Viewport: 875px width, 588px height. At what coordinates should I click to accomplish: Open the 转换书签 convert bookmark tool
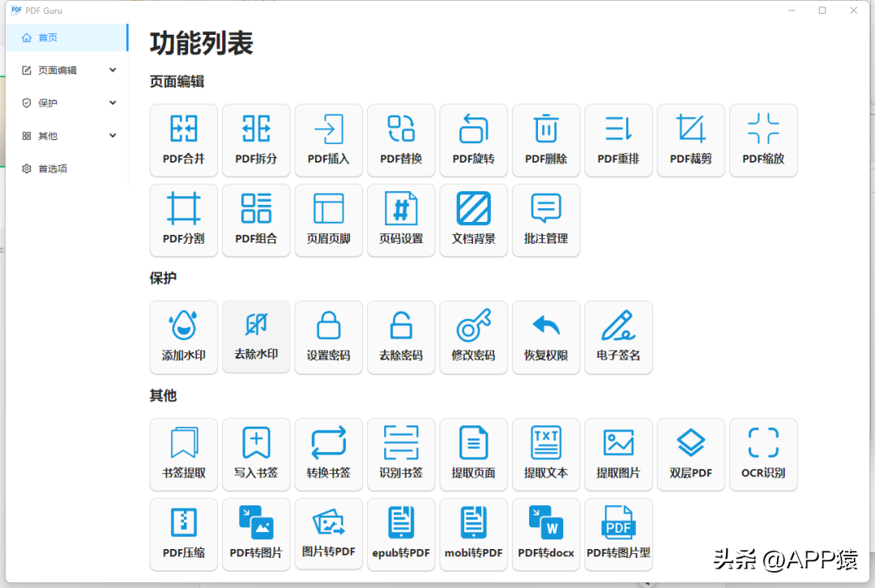pos(329,454)
